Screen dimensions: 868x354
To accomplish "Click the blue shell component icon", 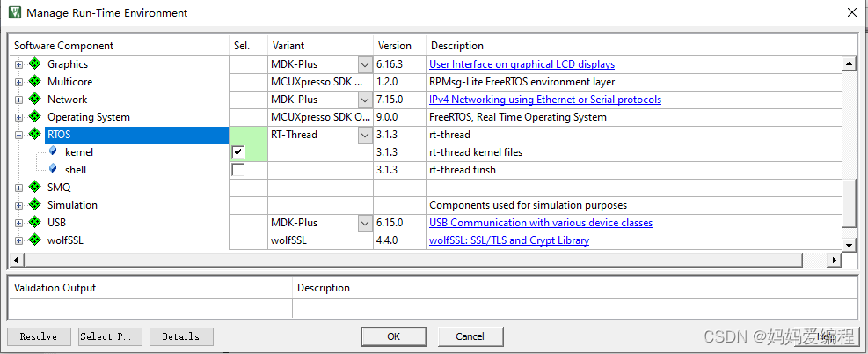I will pos(53,169).
